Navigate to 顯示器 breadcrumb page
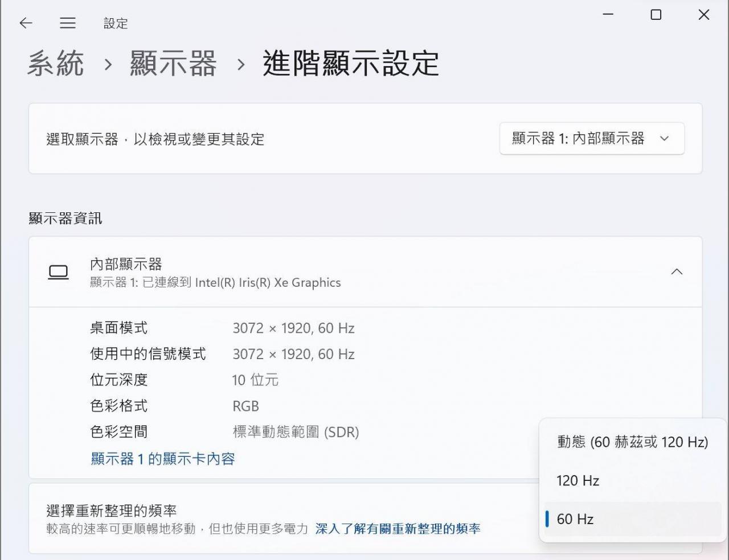The height and width of the screenshot is (560, 729). coord(173,64)
